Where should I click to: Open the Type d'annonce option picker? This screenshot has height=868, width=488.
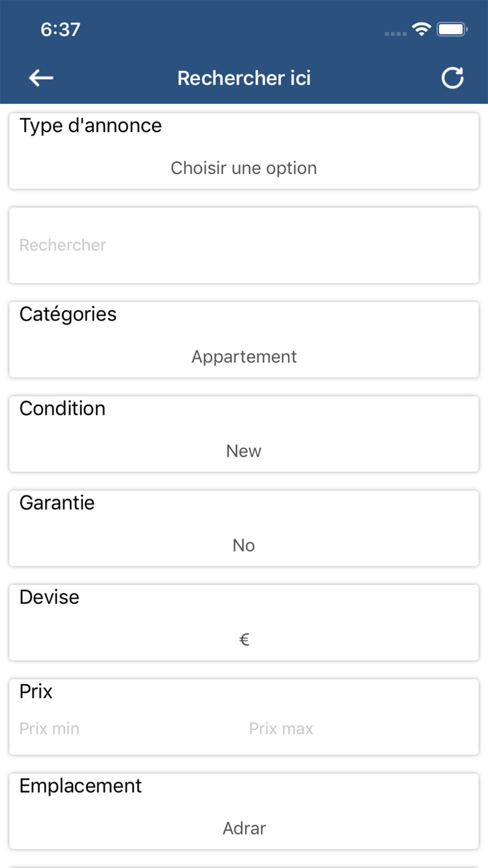pyautogui.click(x=244, y=168)
